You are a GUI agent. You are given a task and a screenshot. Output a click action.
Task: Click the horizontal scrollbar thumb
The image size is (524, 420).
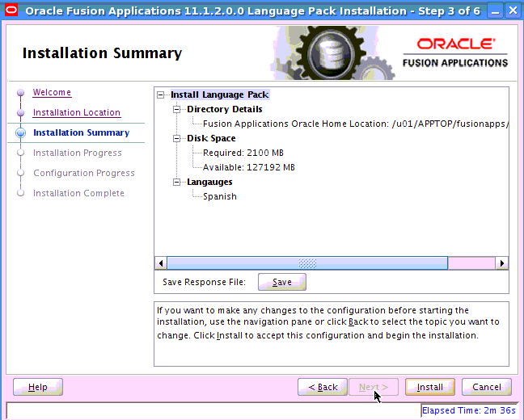point(307,263)
